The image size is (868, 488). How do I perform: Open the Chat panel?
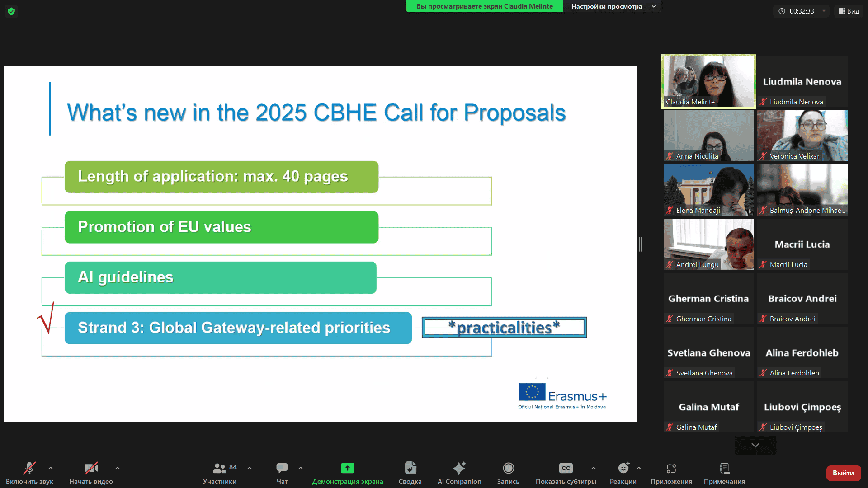coord(282,469)
